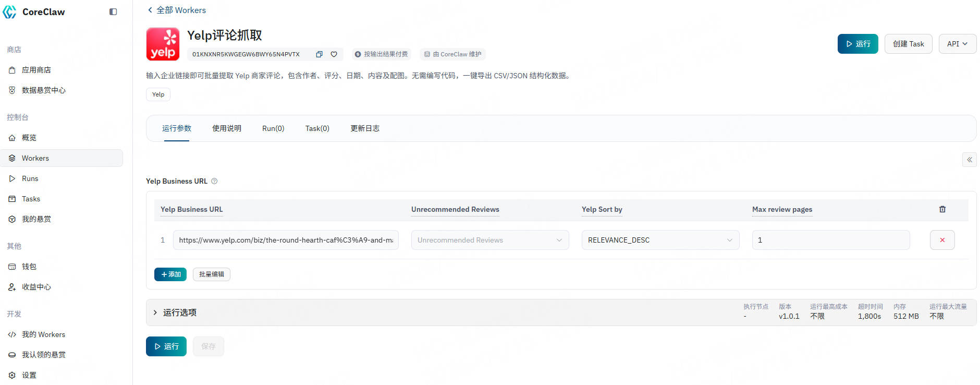This screenshot has width=980, height=385.
Task: Click the 添加 button to add row
Action: click(170, 274)
